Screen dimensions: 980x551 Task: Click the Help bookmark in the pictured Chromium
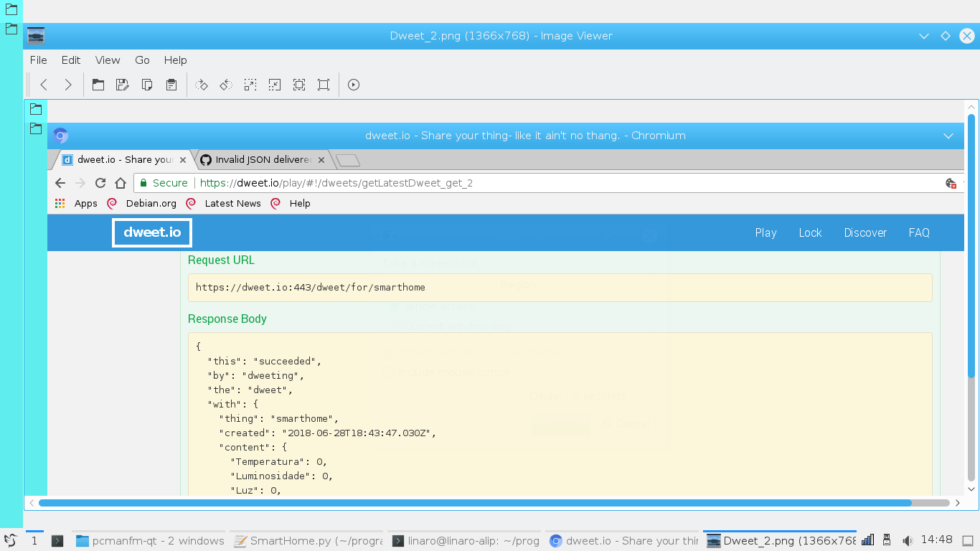[291, 204]
